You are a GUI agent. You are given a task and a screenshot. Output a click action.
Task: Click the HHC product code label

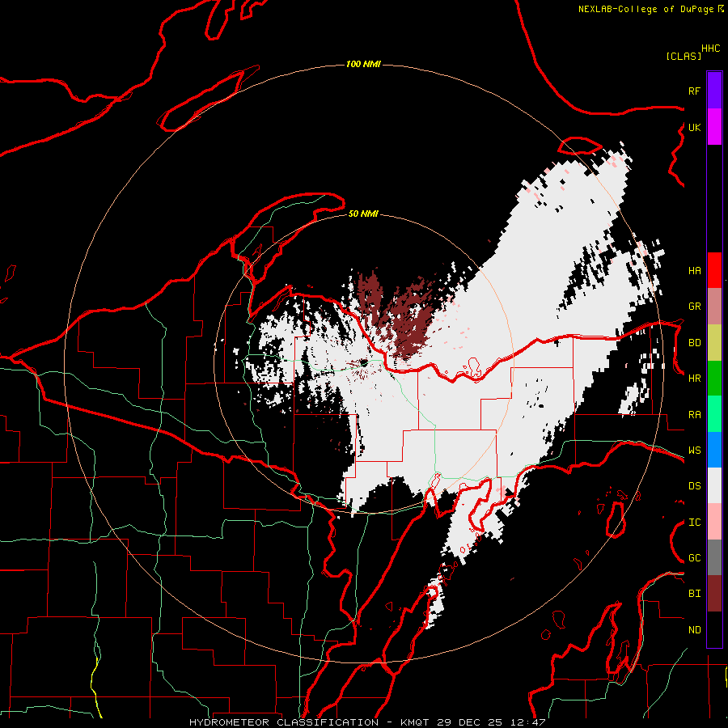pos(710,49)
